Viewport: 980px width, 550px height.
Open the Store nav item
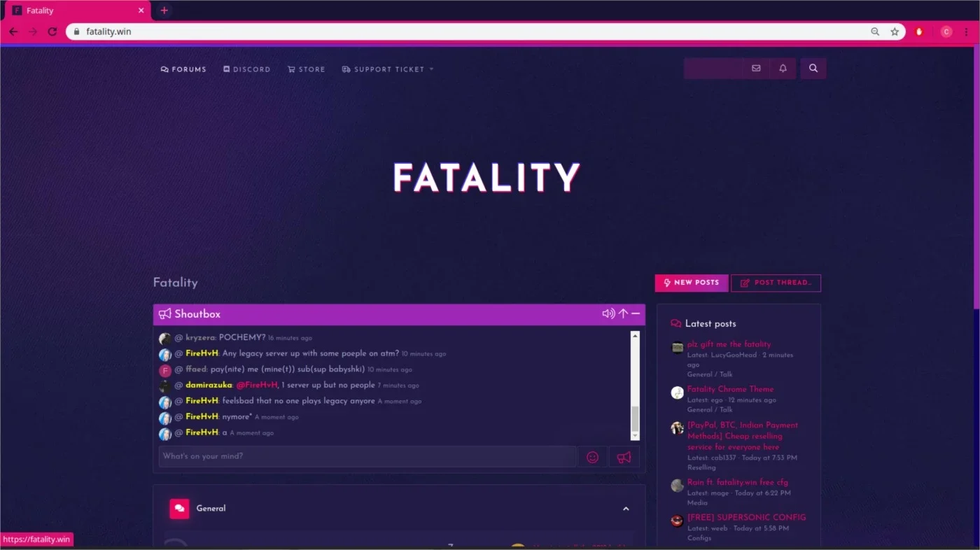coord(306,69)
